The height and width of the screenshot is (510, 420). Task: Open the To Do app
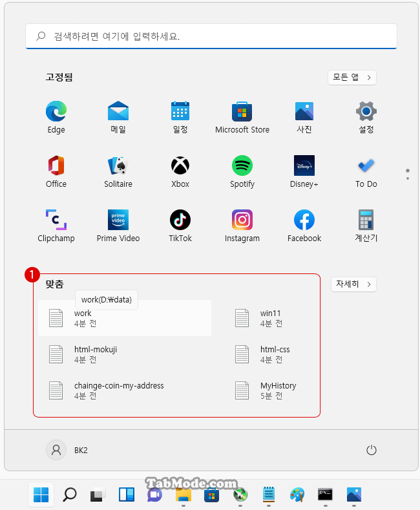(x=366, y=171)
